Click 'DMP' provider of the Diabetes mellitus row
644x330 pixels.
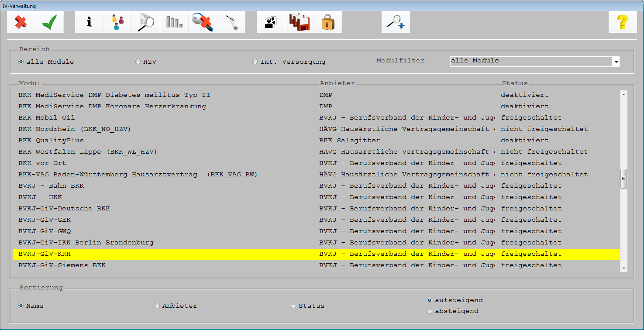[x=326, y=95]
